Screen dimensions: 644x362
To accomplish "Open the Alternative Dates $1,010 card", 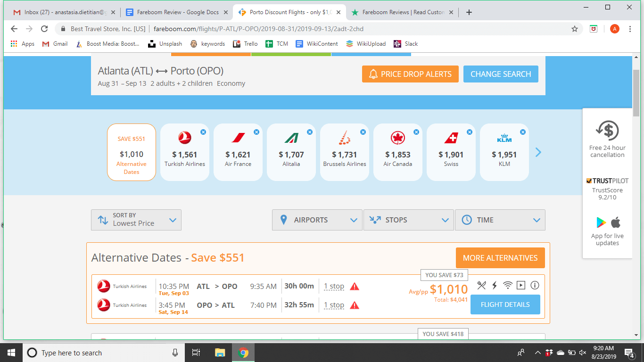I will tap(132, 152).
